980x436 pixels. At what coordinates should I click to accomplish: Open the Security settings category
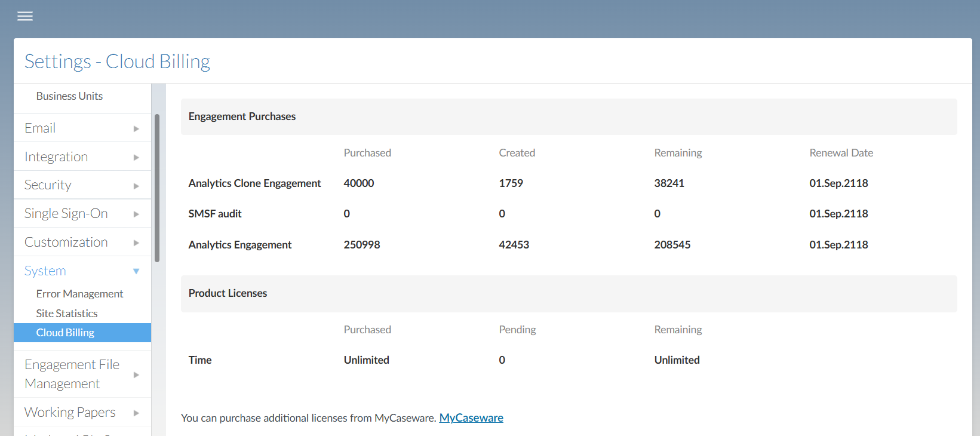[x=48, y=185]
